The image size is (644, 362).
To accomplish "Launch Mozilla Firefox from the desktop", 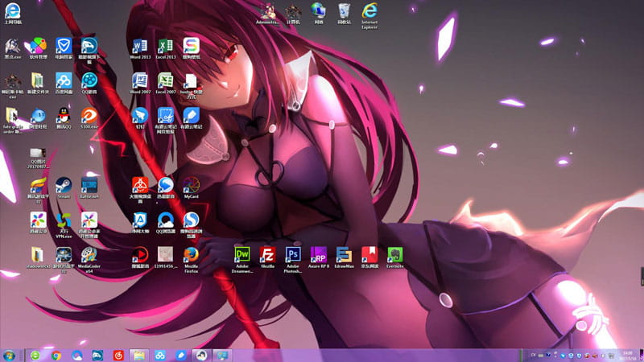I will pos(191,255).
